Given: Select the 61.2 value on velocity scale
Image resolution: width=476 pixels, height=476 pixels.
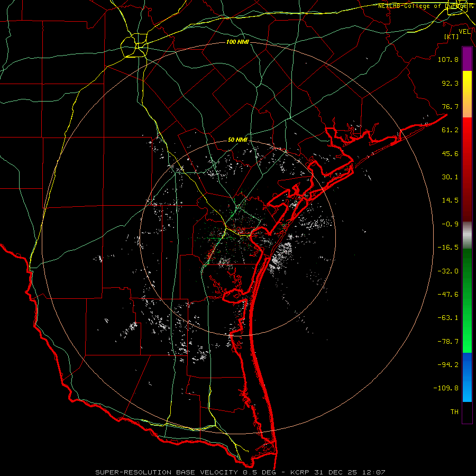Looking at the screenshot, I should tap(450, 130).
